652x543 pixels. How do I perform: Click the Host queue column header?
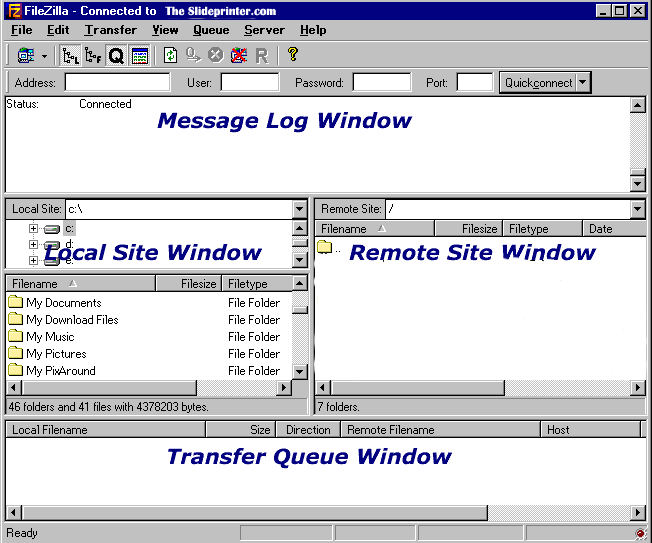click(590, 429)
